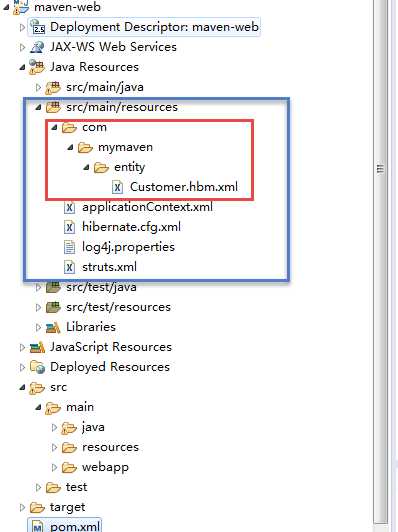Expand JAX-WS Web Services node

pos(22,47)
